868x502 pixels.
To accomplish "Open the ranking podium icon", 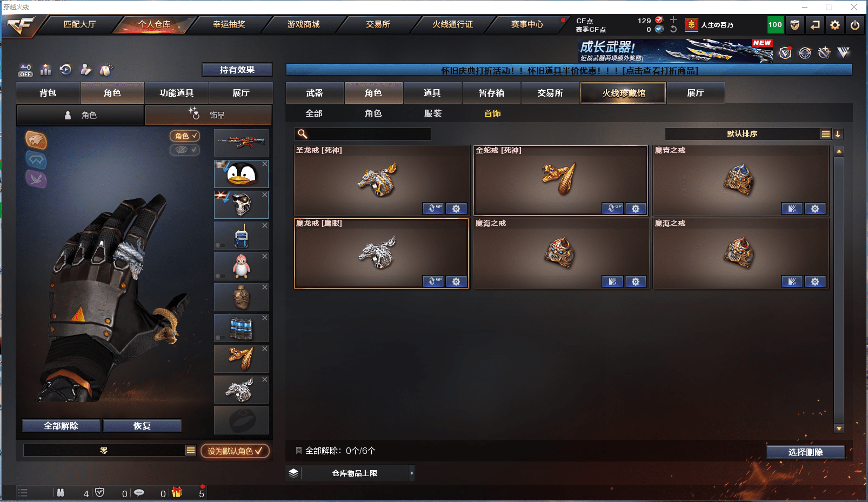I will point(46,70).
